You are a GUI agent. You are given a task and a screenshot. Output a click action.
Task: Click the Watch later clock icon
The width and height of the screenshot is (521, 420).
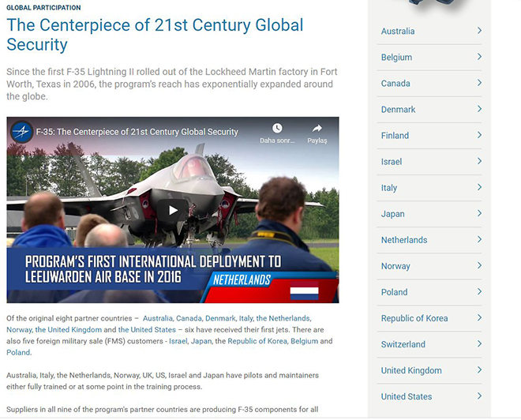point(277,128)
